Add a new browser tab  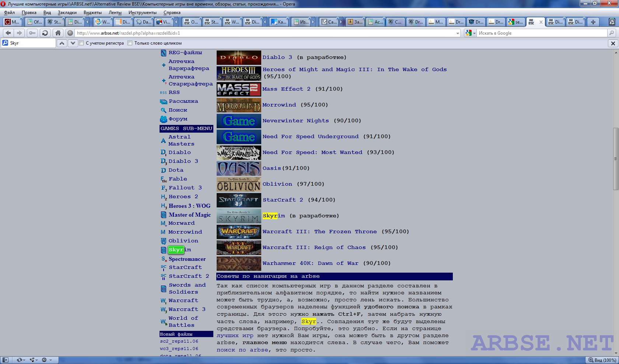593,22
